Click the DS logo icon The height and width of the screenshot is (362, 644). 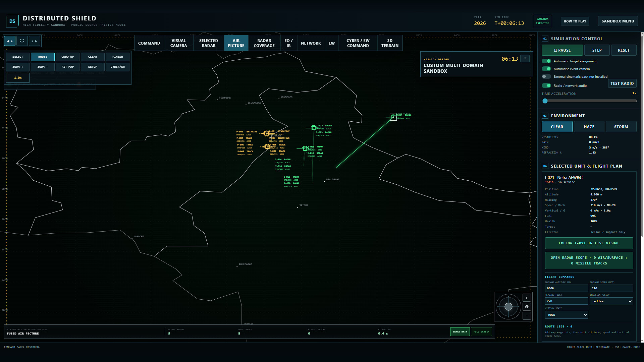click(12, 21)
